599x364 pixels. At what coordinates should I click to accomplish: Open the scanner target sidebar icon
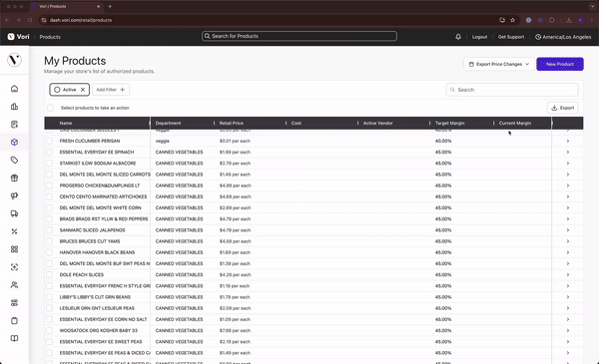(14, 267)
